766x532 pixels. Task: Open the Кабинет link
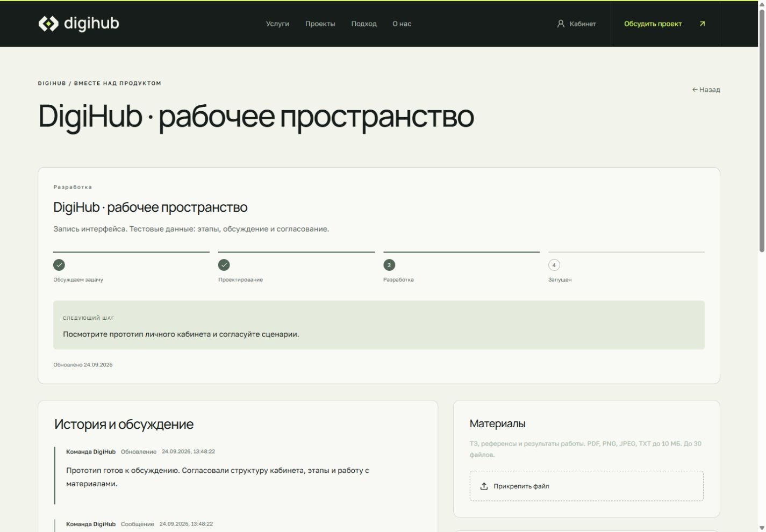(577, 24)
